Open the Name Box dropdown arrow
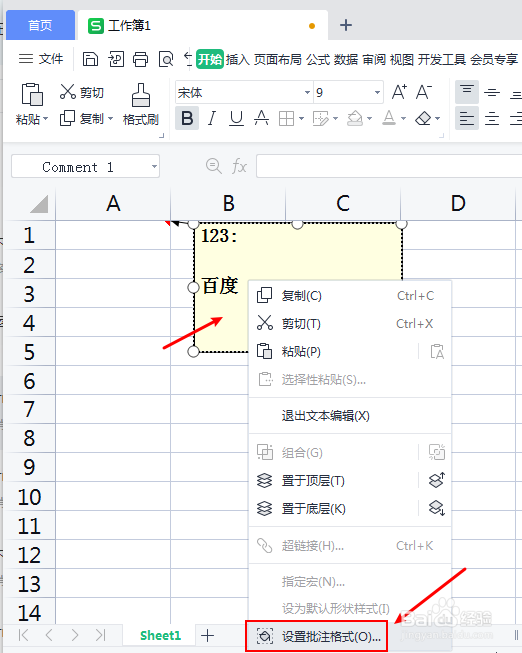The image size is (522, 653). [154, 167]
